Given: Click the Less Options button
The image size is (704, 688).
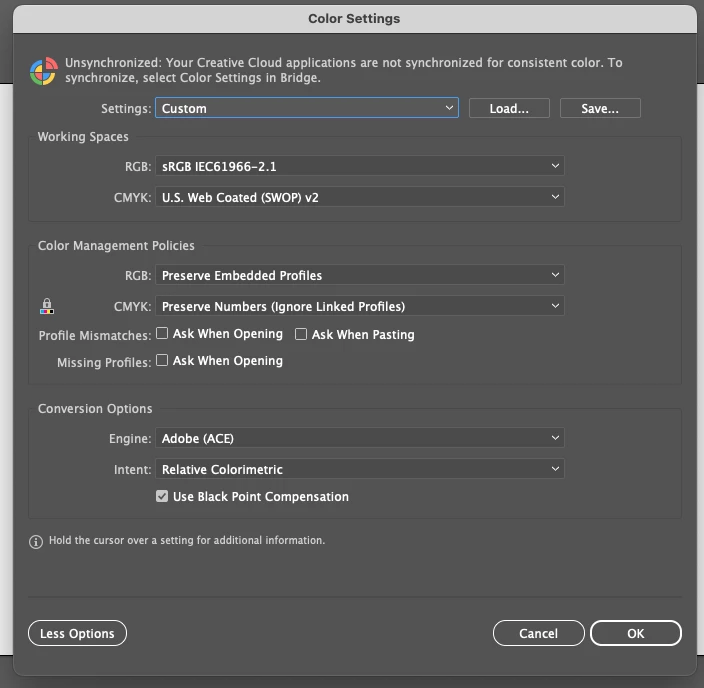Looking at the screenshot, I should click(77, 633).
